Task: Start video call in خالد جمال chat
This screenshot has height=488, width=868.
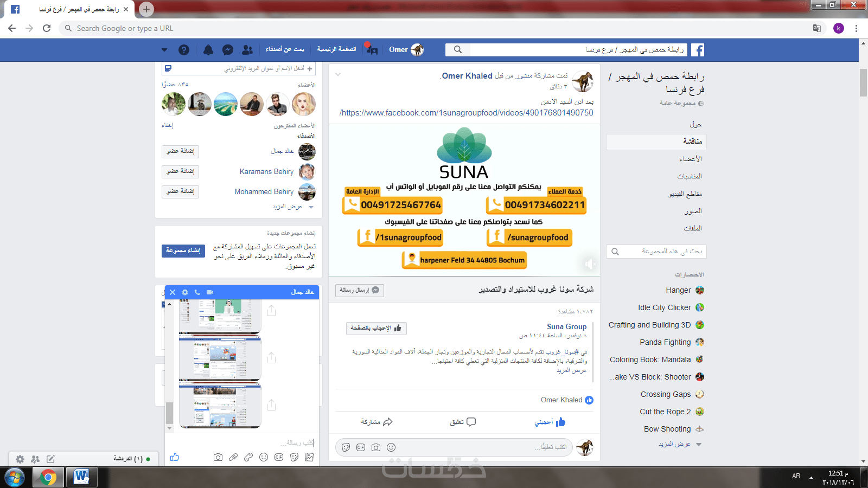Action: 210,292
